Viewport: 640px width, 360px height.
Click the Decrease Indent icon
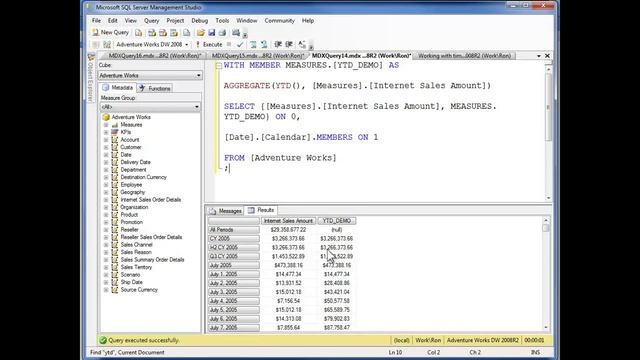click(x=278, y=44)
